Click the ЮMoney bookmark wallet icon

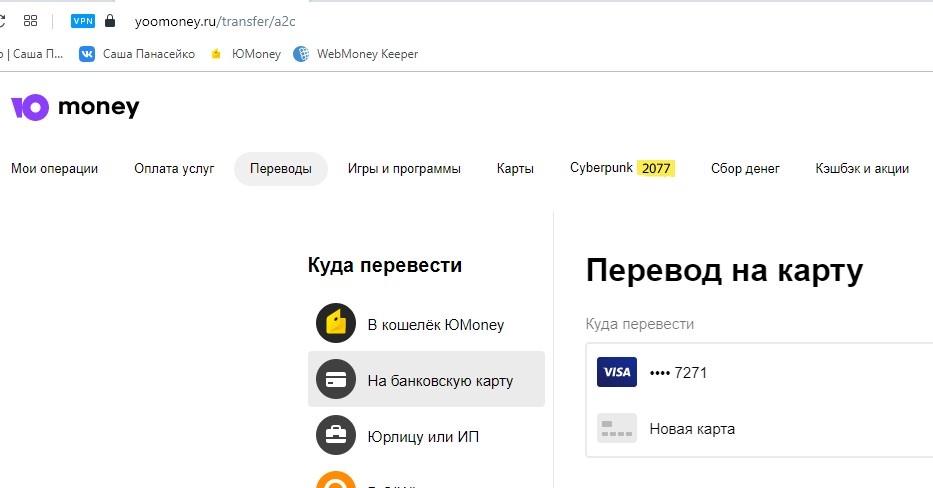(216, 54)
